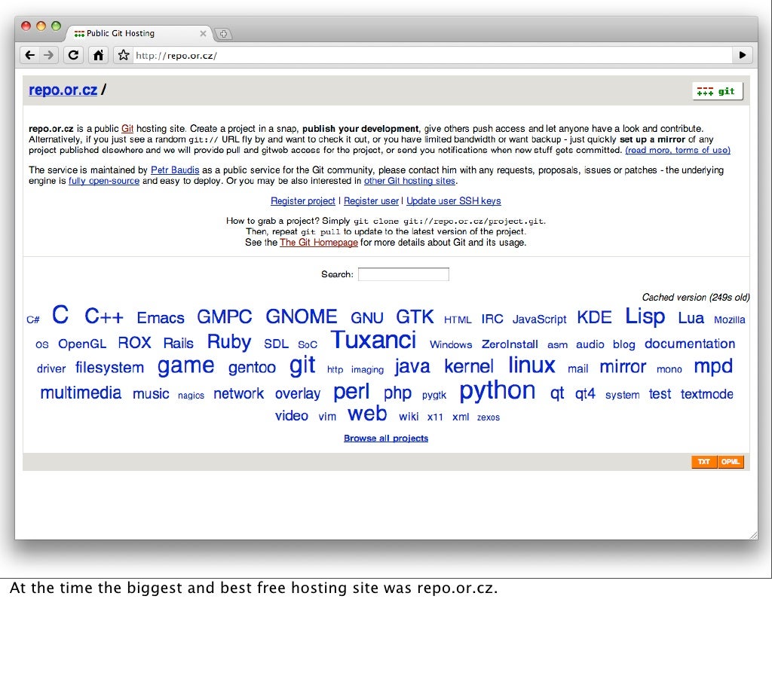Select the OpenGL tag
Viewport: 772px width, 700px height.
tap(82, 344)
